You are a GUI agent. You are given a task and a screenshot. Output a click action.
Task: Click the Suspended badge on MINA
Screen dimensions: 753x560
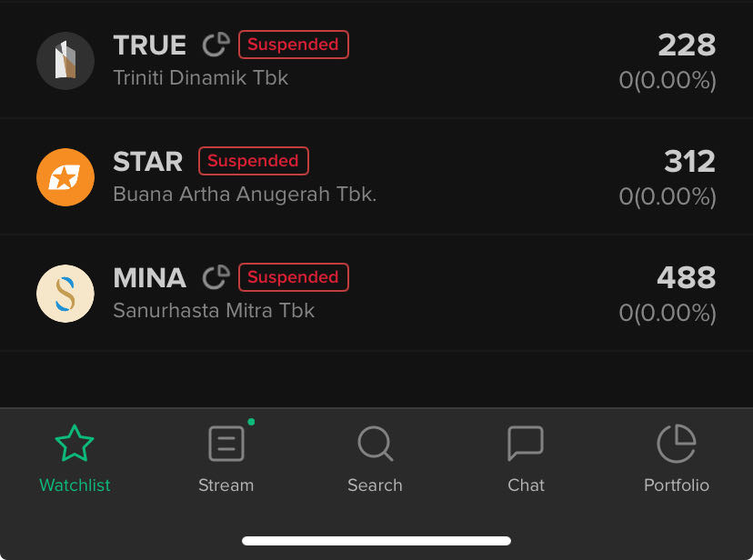pyautogui.click(x=293, y=277)
